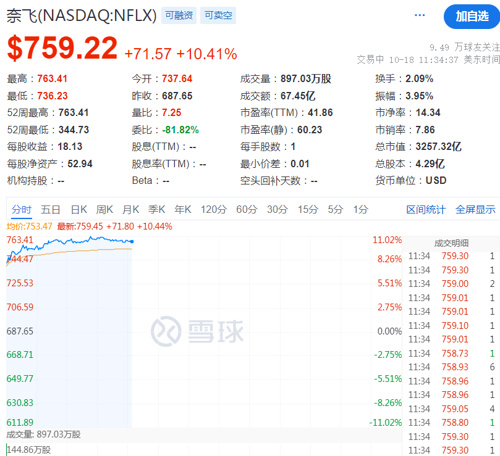Click the 9.49 万球友关注 followers text
This screenshot has width=500, height=456.
click(465, 47)
